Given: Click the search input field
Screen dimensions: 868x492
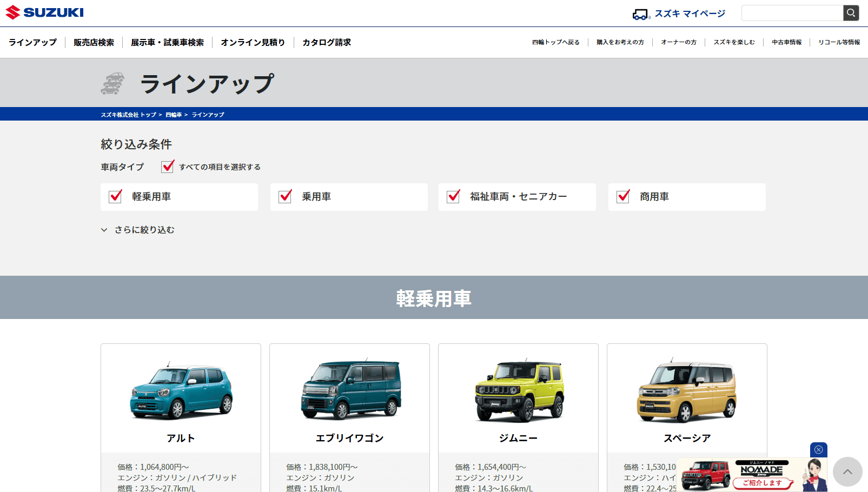Looking at the screenshot, I should click(x=792, y=13).
